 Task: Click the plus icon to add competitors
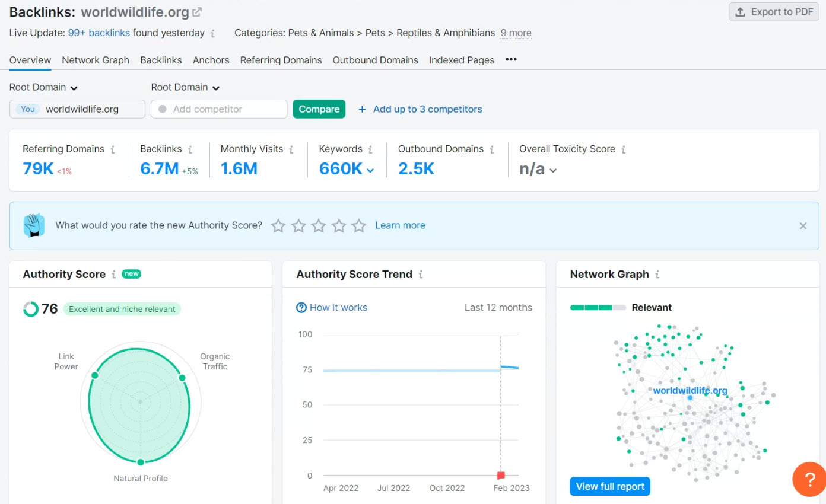click(x=362, y=109)
